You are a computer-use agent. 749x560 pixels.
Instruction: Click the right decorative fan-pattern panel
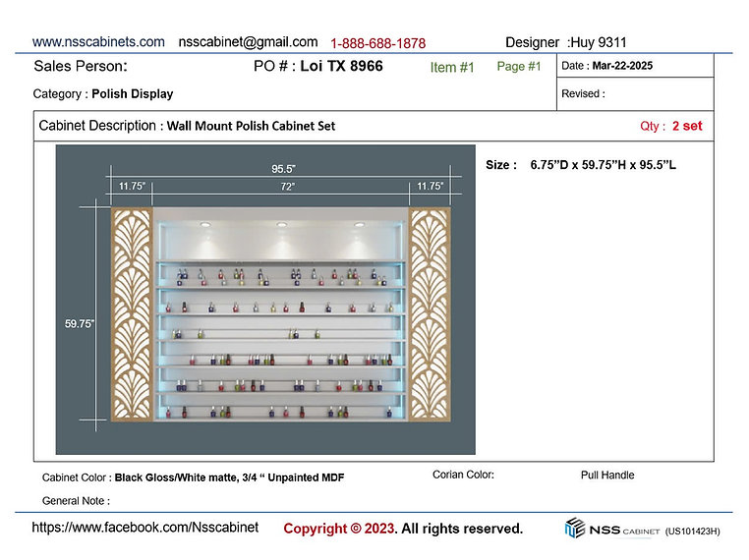click(x=430, y=314)
